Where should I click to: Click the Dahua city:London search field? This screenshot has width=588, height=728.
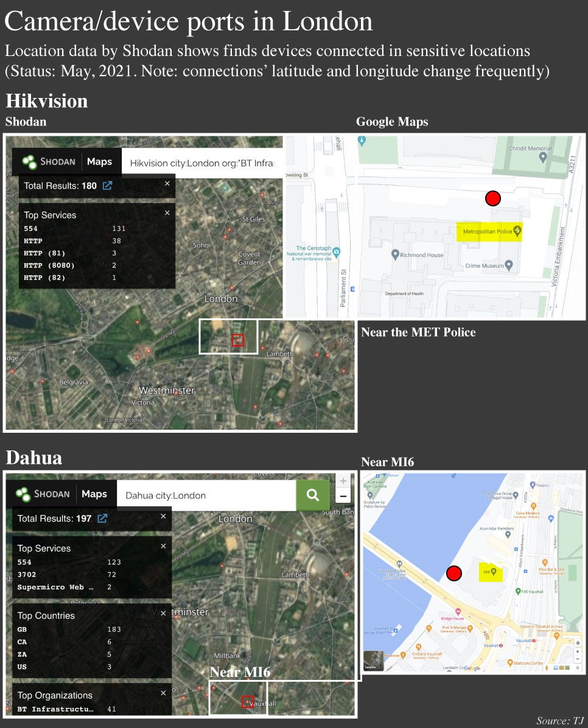[206, 495]
